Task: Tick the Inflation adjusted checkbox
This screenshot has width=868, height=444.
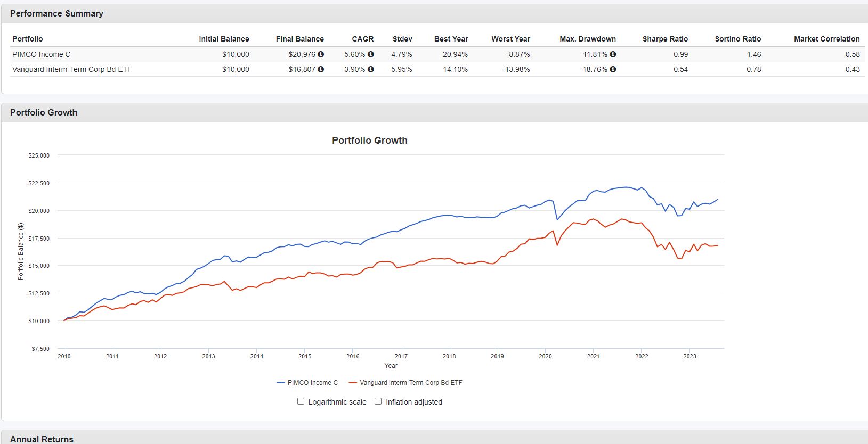Action: tap(378, 401)
